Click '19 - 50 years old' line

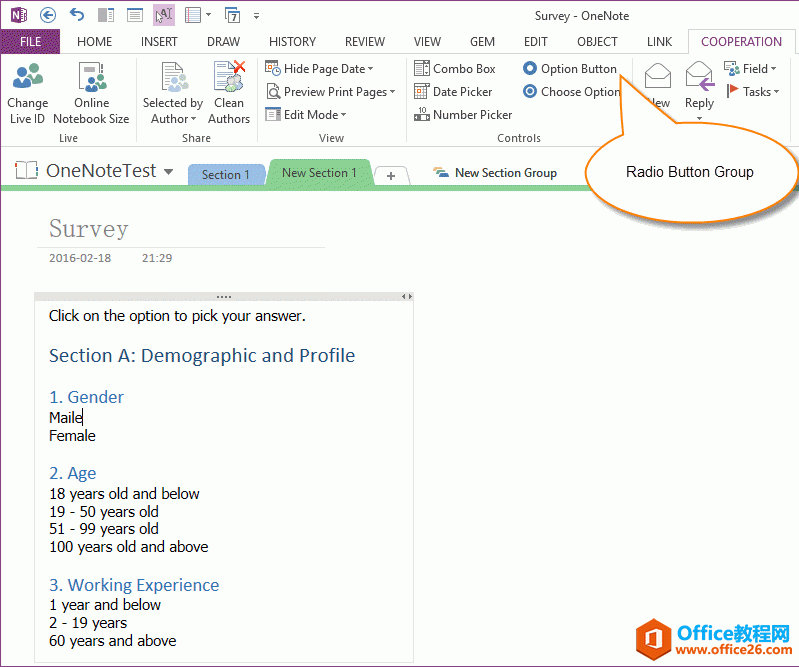(104, 512)
